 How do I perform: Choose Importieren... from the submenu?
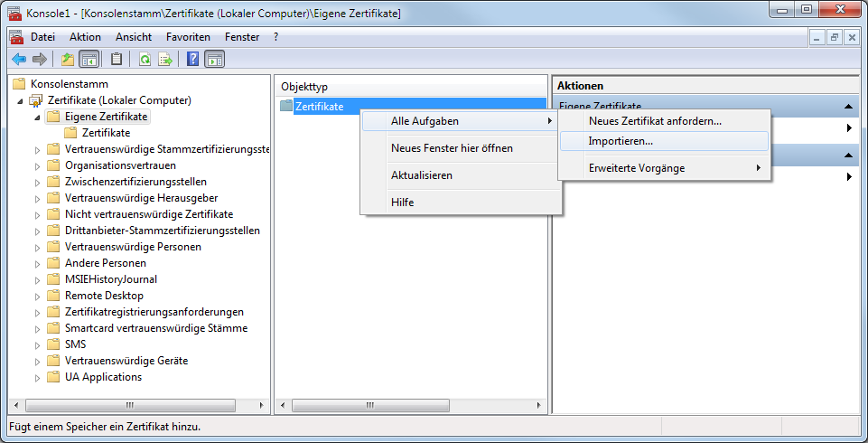point(621,141)
